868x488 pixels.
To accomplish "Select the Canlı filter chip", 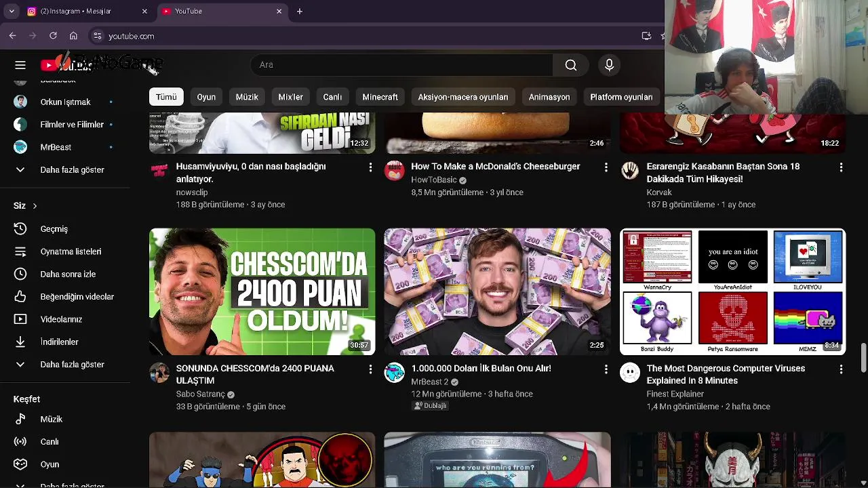I will point(332,97).
